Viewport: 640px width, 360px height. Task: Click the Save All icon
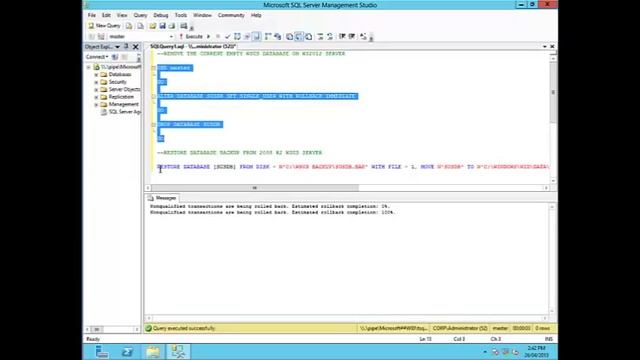172,26
